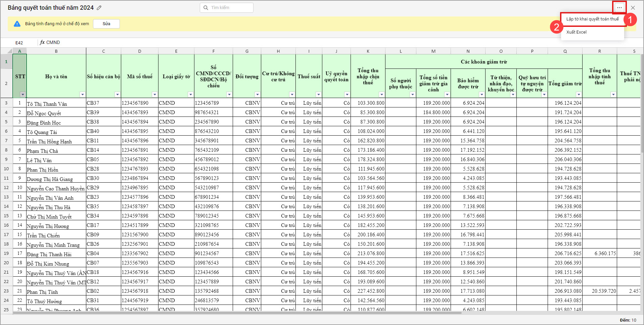Viewport: 644px width, 325px height.
Task: Click the pencil icon to rename the title
Action: pyautogui.click(x=99, y=8)
